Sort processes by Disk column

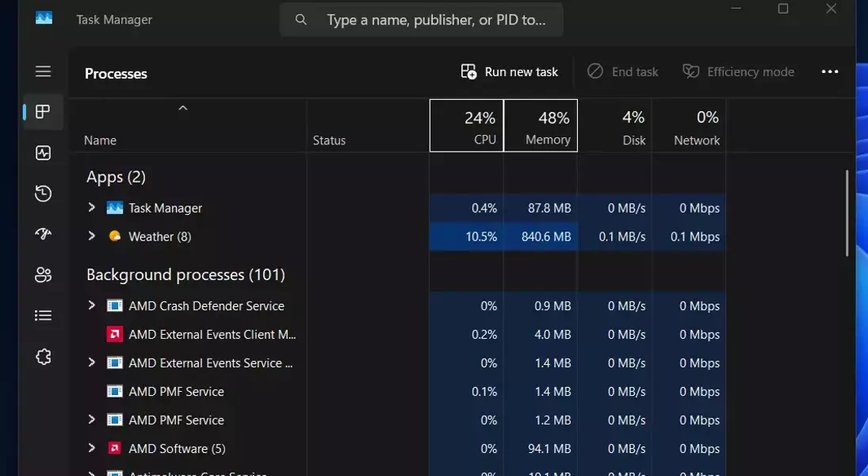[x=614, y=126]
